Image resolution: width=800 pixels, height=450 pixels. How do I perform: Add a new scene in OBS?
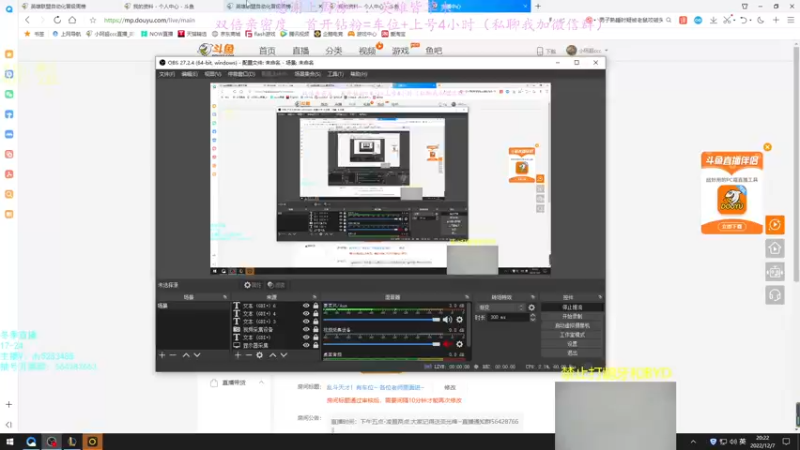tap(162, 355)
